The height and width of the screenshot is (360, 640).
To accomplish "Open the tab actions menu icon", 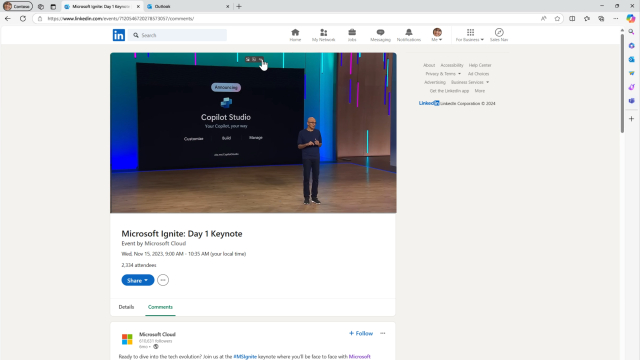I will (53, 7).
